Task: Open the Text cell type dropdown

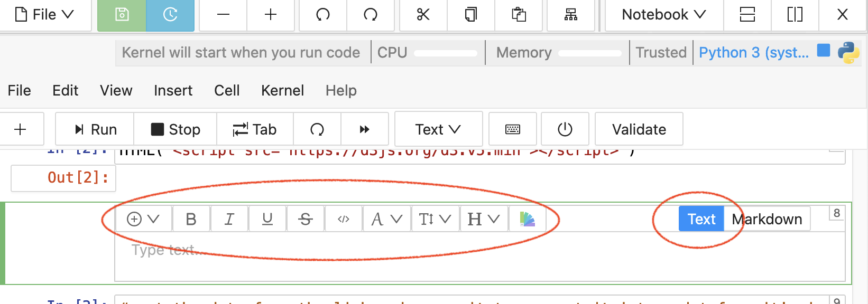Action: (438, 129)
